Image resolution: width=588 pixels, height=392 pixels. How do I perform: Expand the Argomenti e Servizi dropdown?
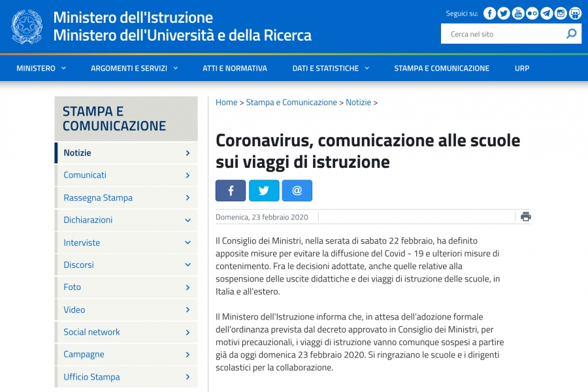[134, 68]
